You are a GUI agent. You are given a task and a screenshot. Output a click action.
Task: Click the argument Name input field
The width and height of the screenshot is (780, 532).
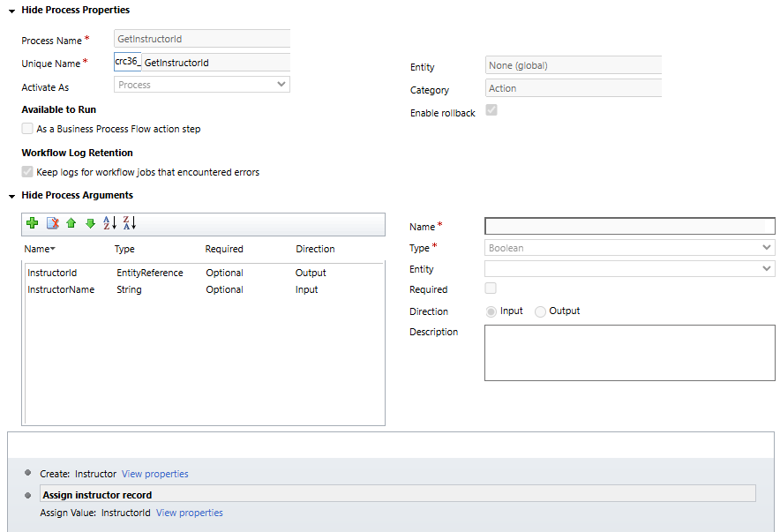pyautogui.click(x=629, y=226)
